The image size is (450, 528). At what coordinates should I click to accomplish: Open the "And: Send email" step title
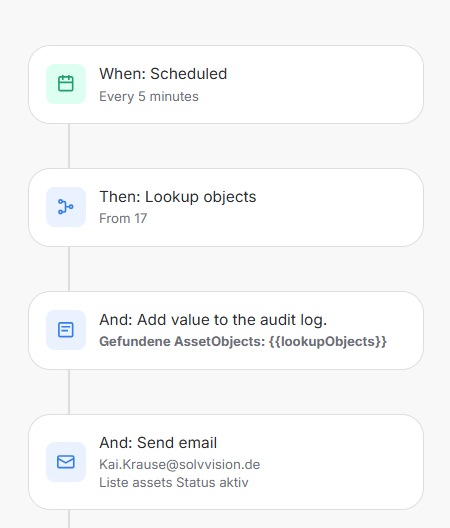(158, 443)
